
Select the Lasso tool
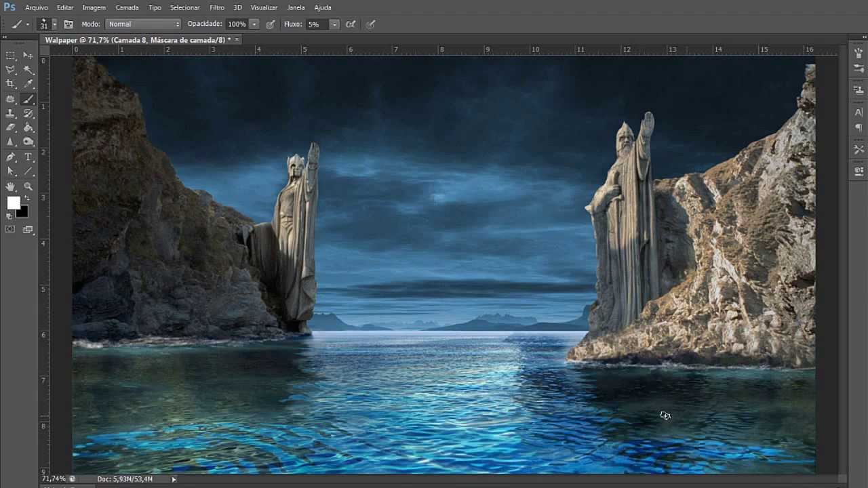[x=11, y=69]
